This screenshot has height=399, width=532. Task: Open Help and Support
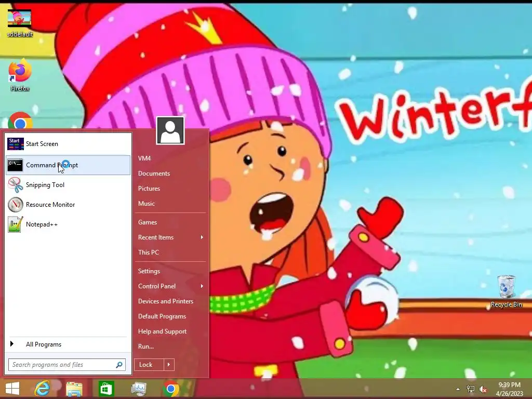pos(162,331)
